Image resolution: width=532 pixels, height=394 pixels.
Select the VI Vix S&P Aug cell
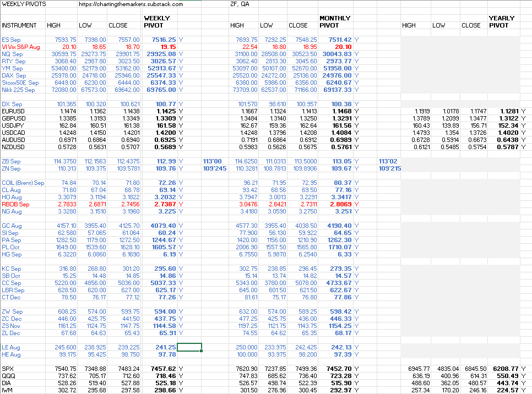click(21, 47)
